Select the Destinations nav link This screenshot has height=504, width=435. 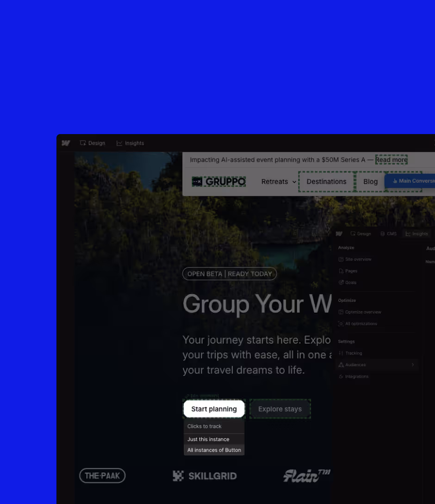(327, 182)
